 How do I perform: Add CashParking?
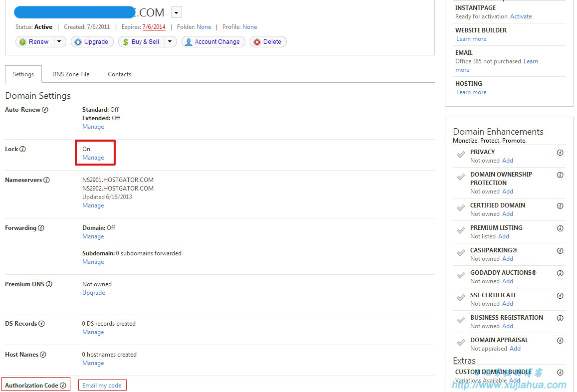[508, 259]
